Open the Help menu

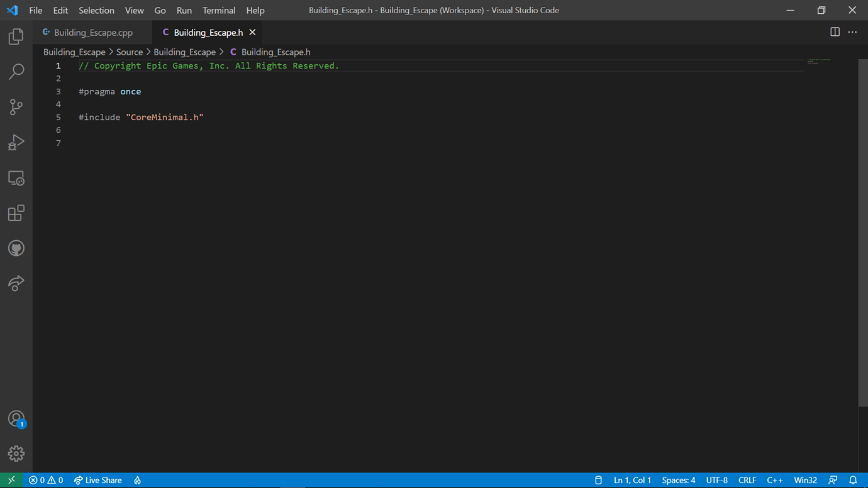coord(255,10)
